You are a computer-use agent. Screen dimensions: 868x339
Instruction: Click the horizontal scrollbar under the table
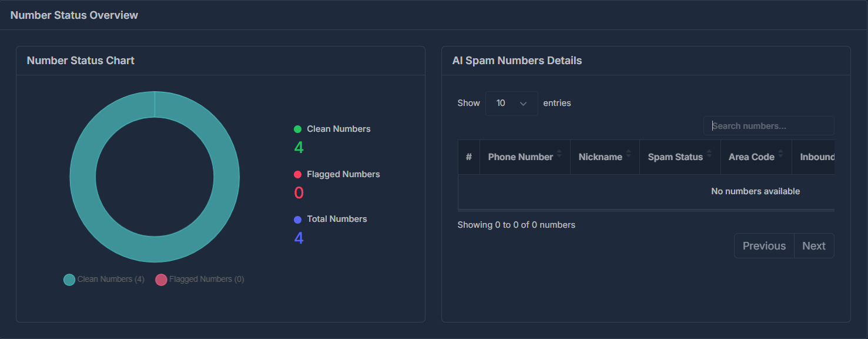pyautogui.click(x=646, y=210)
